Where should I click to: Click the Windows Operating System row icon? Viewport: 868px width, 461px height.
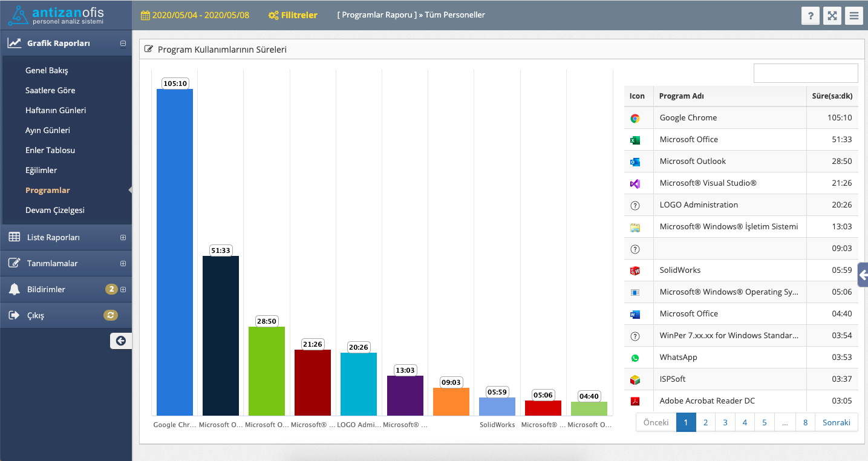[635, 293]
